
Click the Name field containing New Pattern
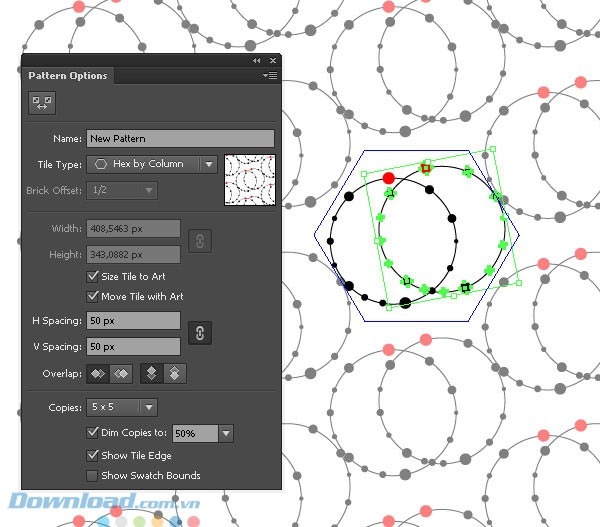pos(180,139)
